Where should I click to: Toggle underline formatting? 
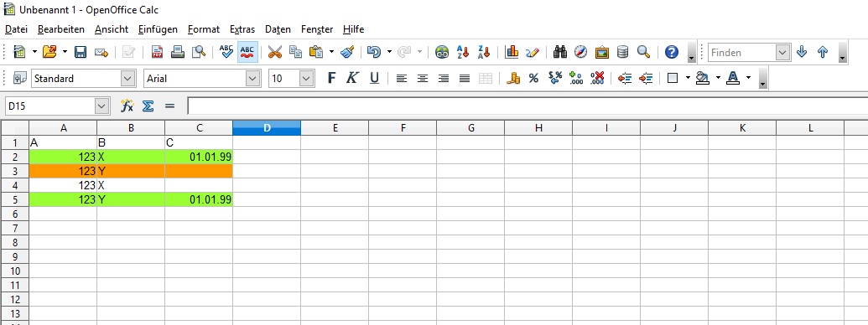click(x=374, y=79)
